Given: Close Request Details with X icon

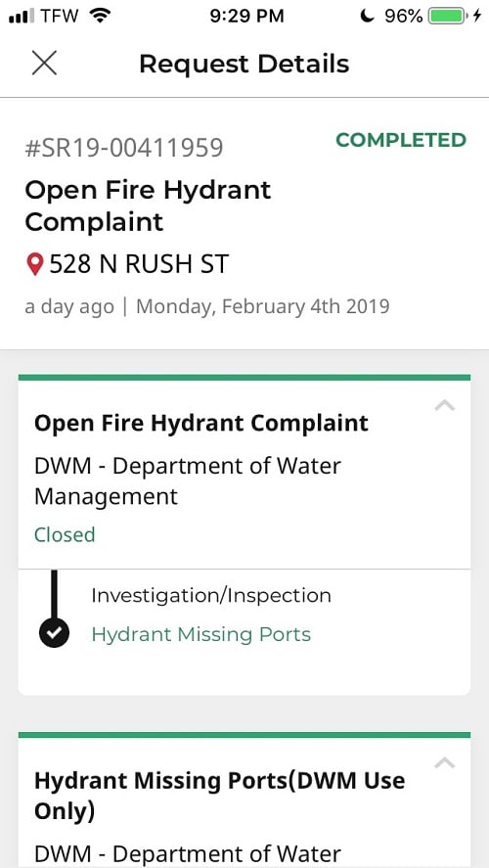Looking at the screenshot, I should coord(44,63).
